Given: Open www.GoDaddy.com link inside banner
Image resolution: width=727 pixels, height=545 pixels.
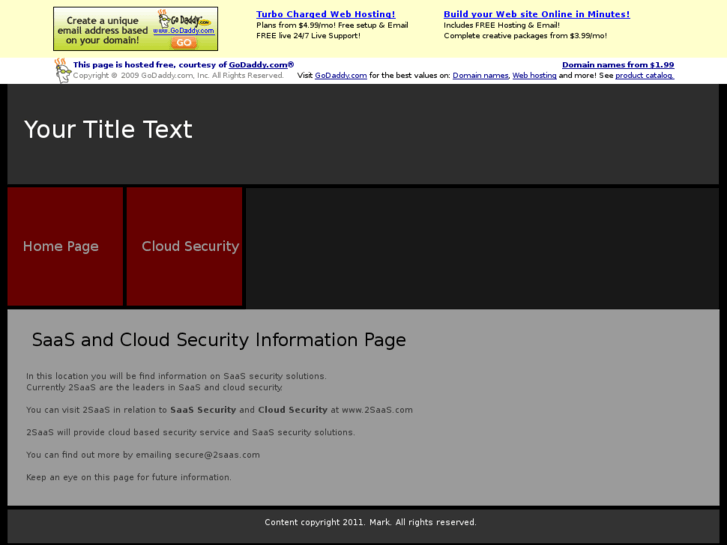Looking at the screenshot, I should pos(184,31).
